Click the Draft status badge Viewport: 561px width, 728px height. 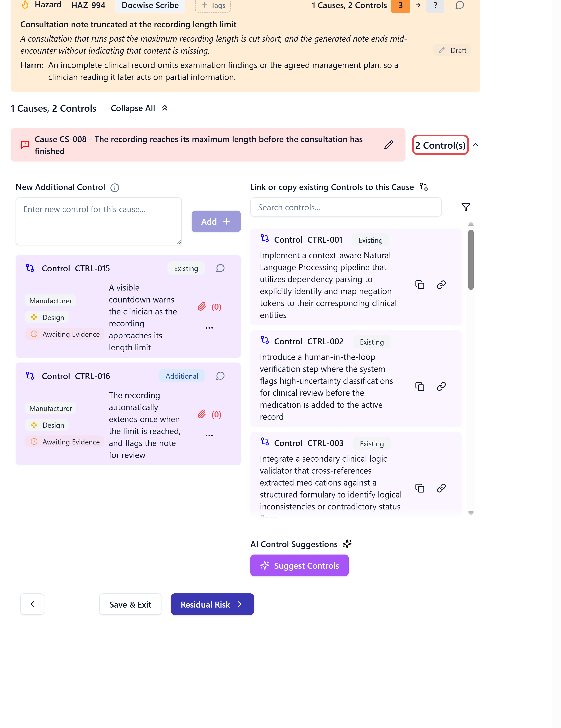(x=452, y=50)
